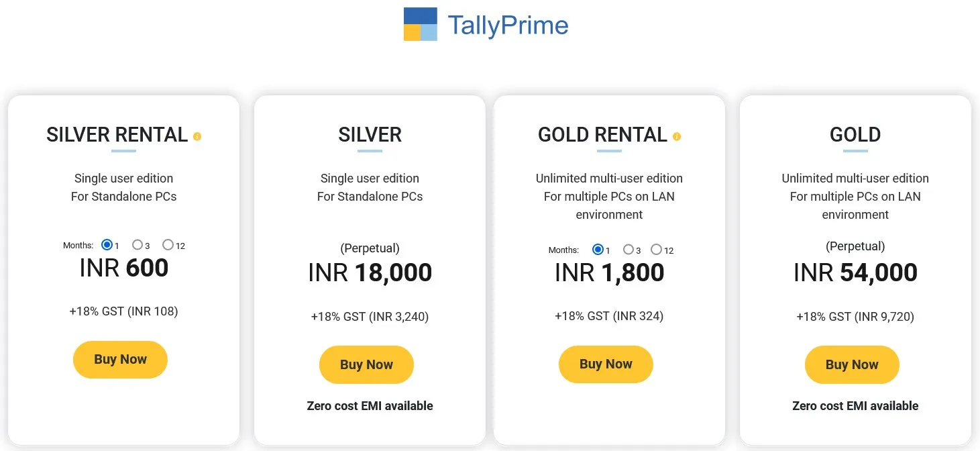Click the SILVER RENTAL plan heading
980x451 pixels.
pos(117,135)
